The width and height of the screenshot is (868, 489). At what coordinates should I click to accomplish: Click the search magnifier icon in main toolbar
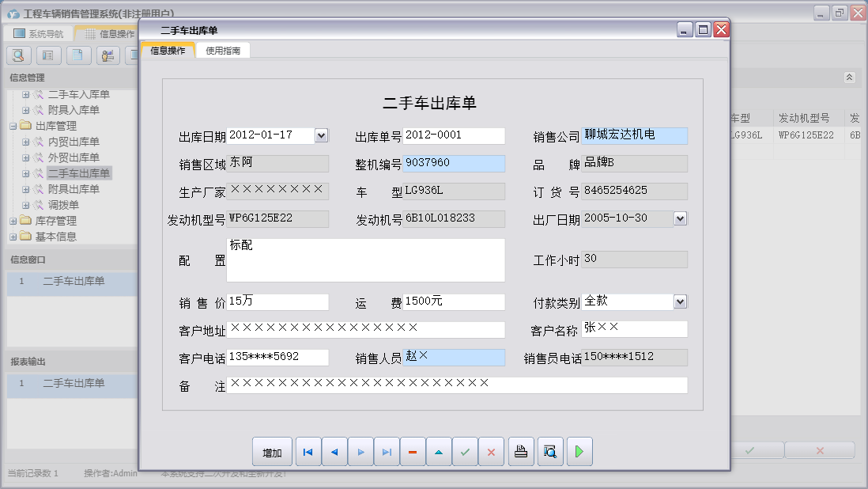pos(18,55)
